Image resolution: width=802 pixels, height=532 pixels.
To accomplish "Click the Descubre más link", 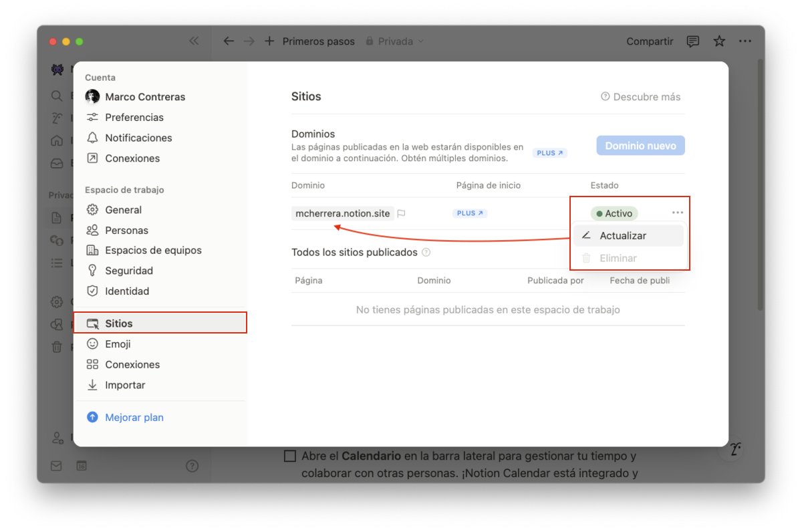I will coord(640,97).
